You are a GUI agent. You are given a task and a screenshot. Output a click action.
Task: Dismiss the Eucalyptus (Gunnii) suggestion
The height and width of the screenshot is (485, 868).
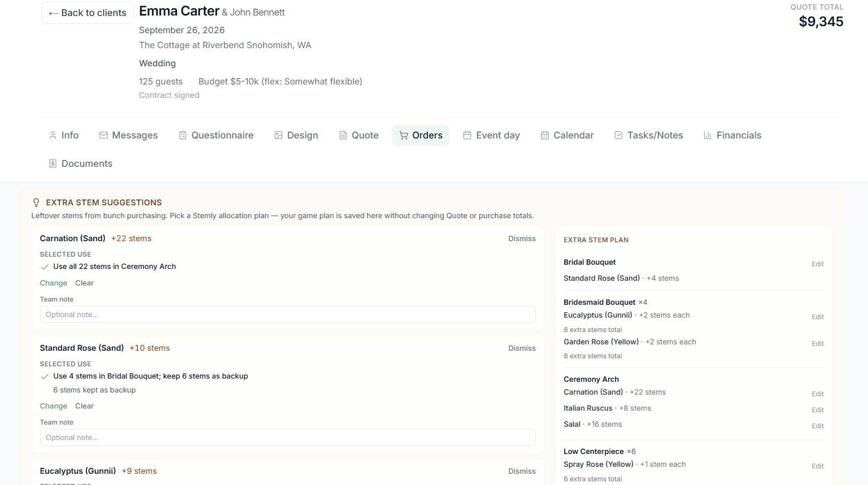tap(522, 471)
